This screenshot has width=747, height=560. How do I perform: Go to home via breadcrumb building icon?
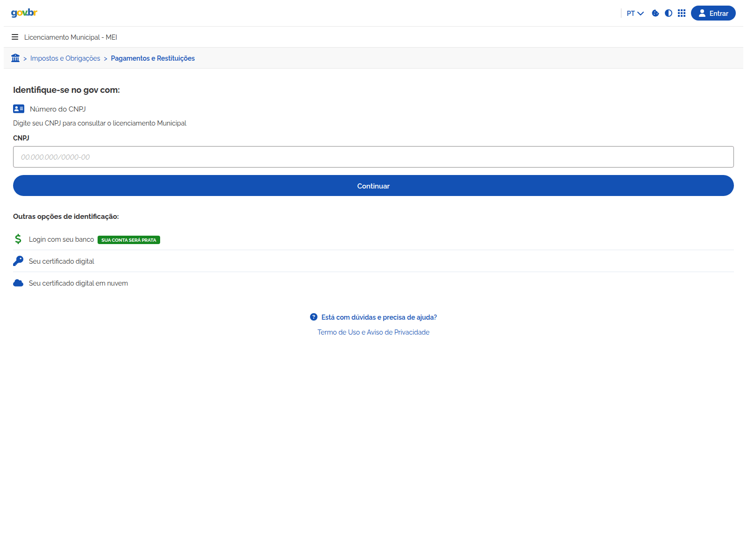15,58
